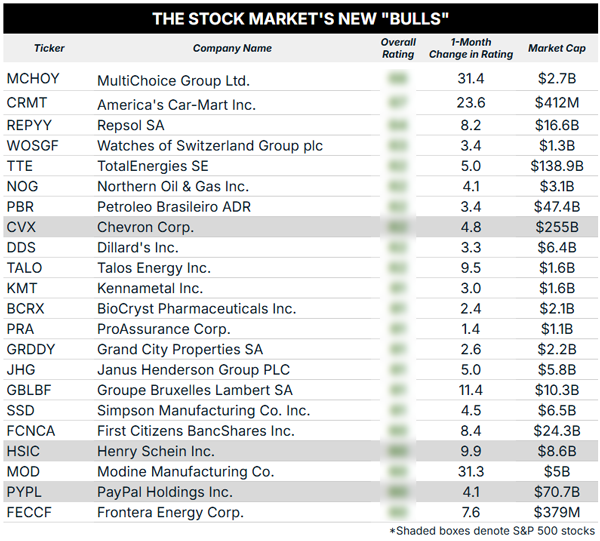Click the TotalEnergies SE company name

click(x=153, y=166)
